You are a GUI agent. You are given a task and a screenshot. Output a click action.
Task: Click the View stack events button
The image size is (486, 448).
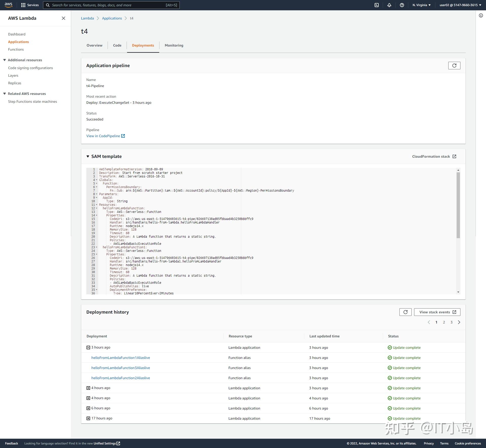click(437, 312)
